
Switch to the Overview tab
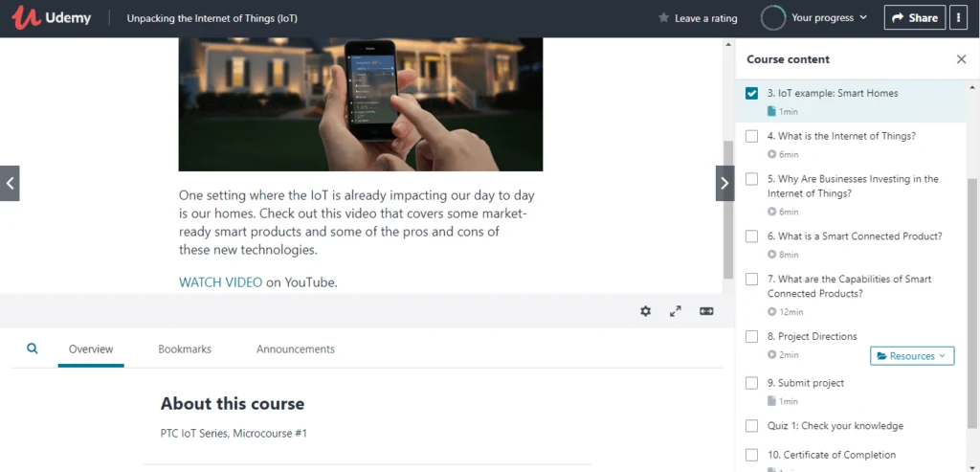[91, 348]
